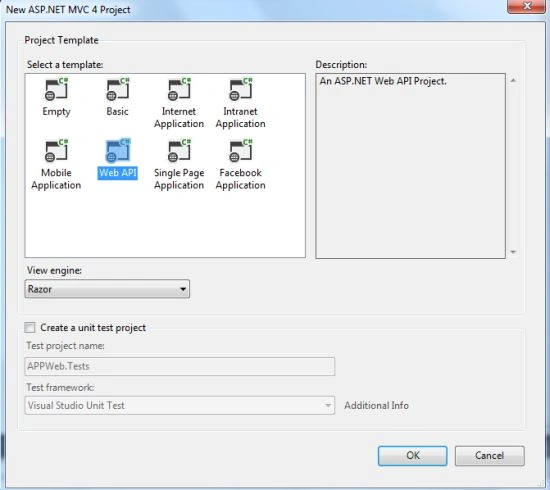This screenshot has height=490, width=550.
Task: Dismiss the dialog with Cancel
Action: tap(490, 456)
